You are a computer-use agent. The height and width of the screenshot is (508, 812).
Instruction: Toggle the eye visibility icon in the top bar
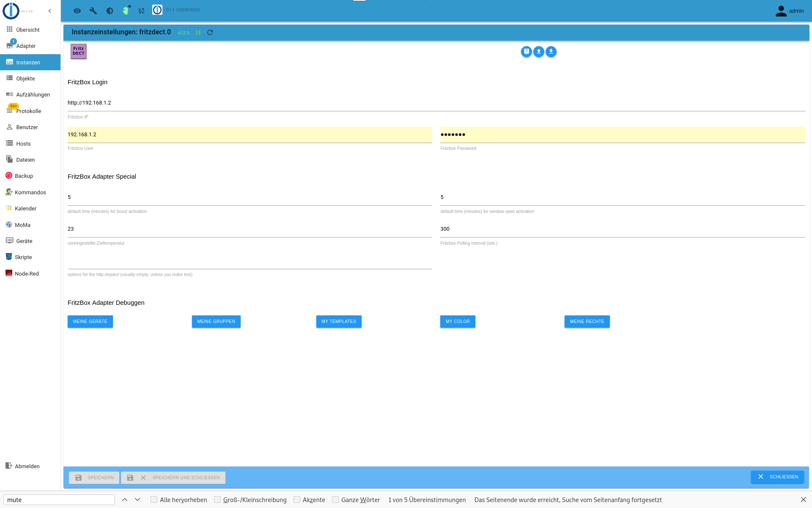[77, 11]
